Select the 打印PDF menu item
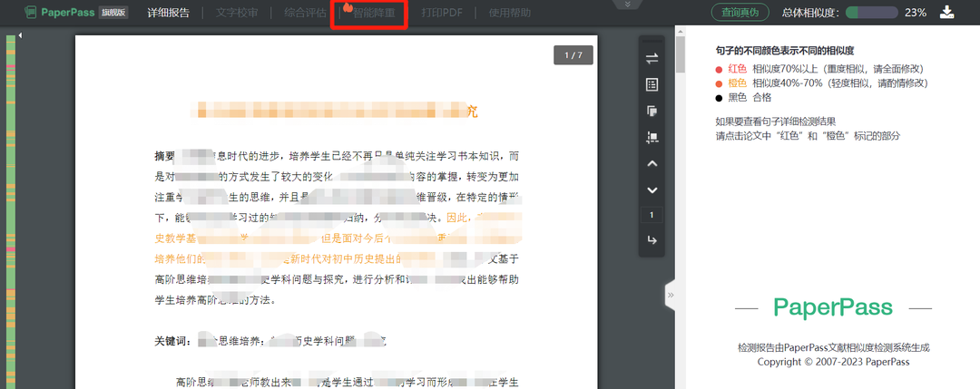Viewport: 980px width, 389px height. (x=442, y=13)
